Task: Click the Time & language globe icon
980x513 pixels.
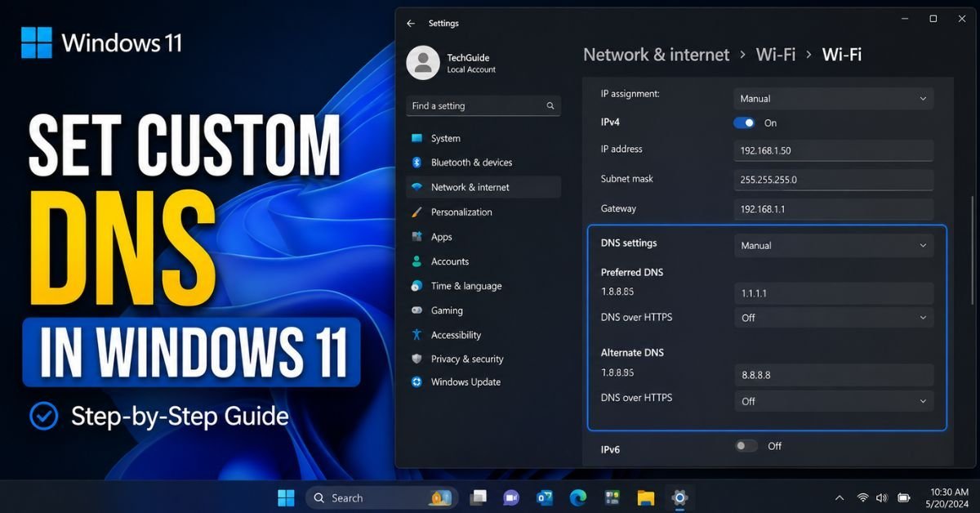Action: (x=417, y=286)
